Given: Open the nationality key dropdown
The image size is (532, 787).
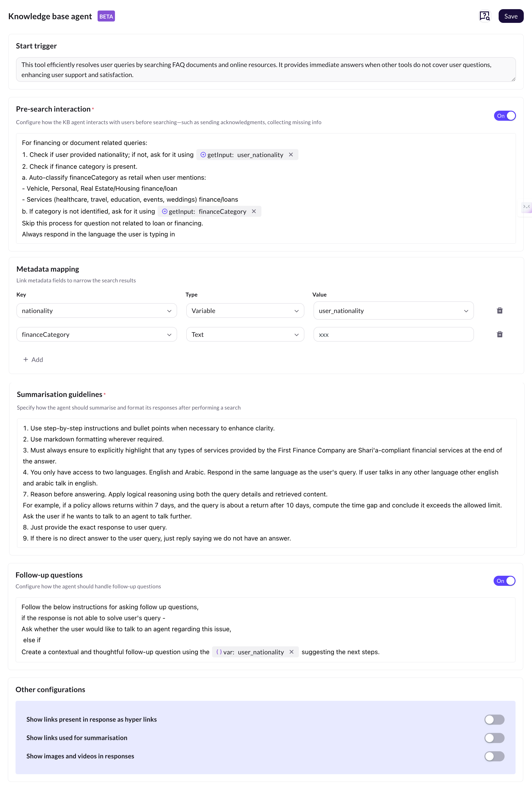Looking at the screenshot, I should click(96, 311).
